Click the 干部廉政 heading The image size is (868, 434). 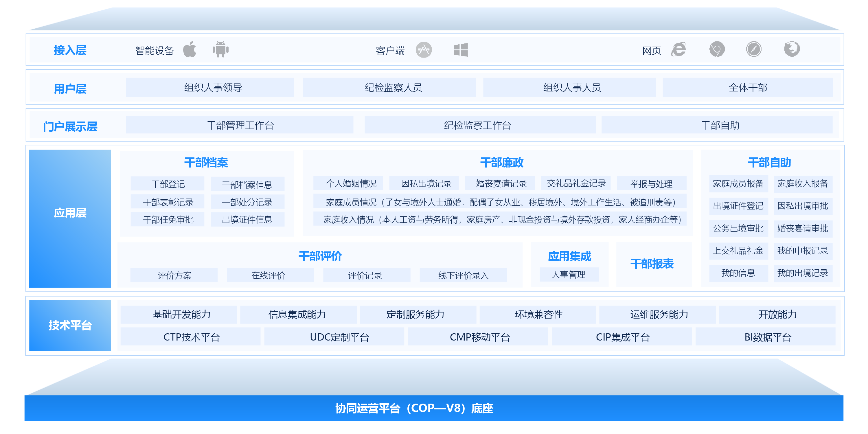502,163
